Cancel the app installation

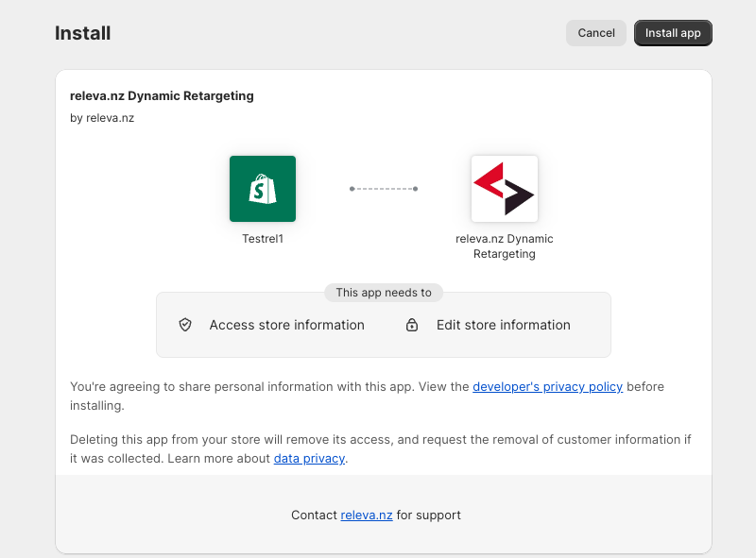[596, 33]
